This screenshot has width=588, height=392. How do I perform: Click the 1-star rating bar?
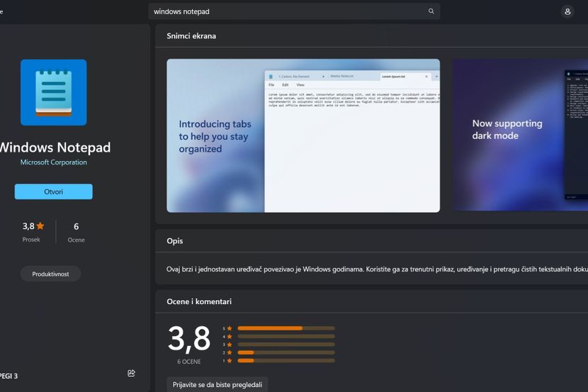tap(286, 361)
